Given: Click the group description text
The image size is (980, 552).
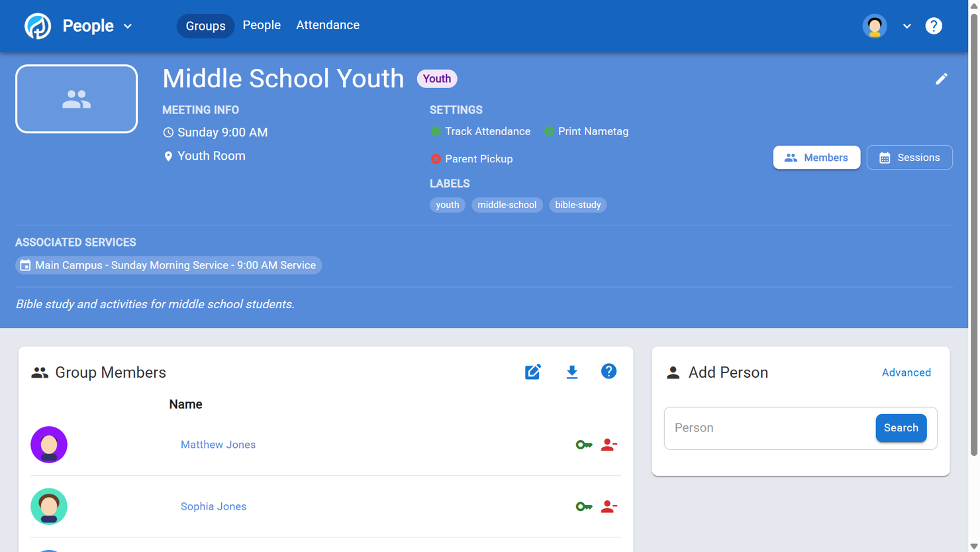Looking at the screenshot, I should 155,304.
